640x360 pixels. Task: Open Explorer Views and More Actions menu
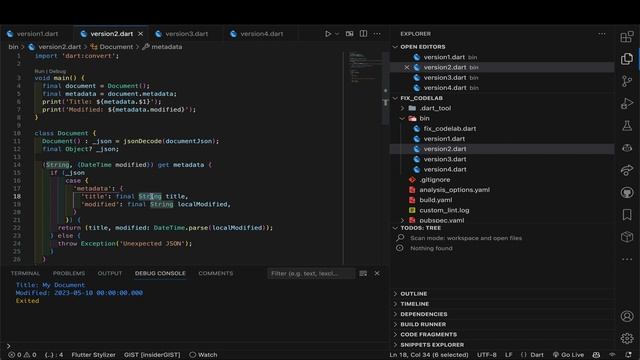[602, 34]
